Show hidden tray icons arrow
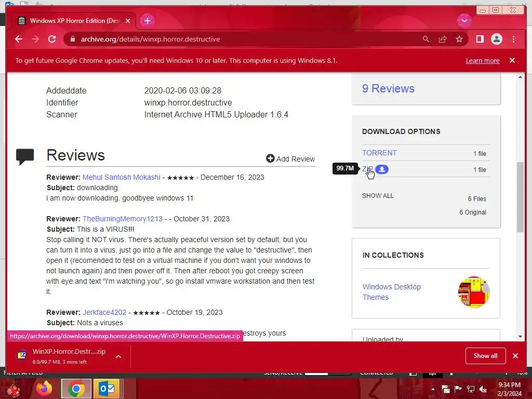 coord(433,389)
